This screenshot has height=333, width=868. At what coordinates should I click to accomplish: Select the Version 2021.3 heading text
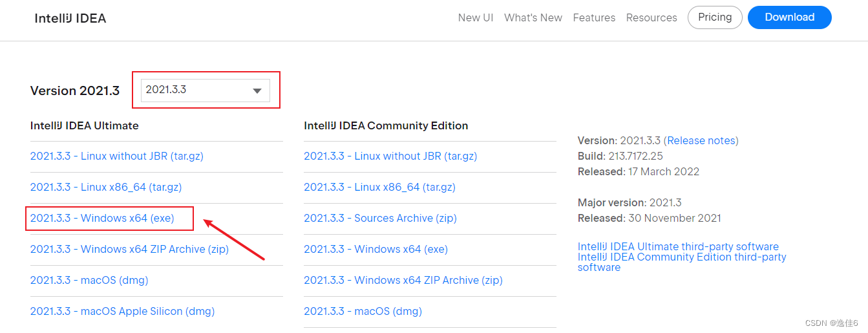click(75, 91)
